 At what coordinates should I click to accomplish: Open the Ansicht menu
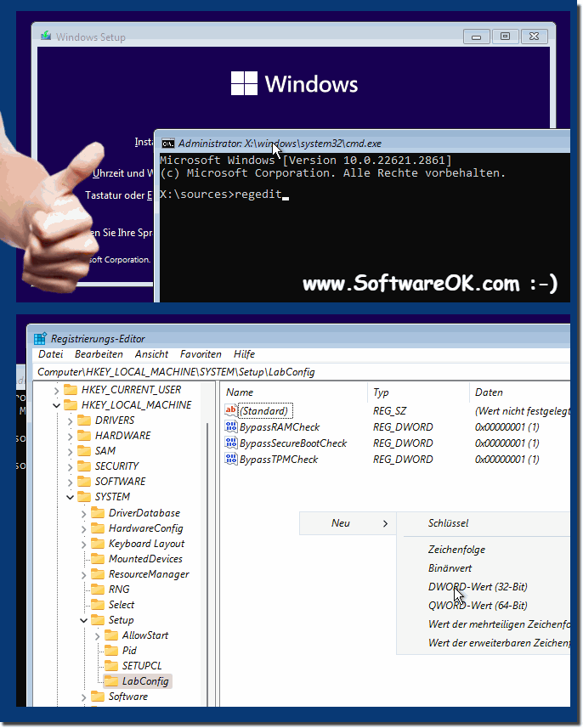coord(151,354)
